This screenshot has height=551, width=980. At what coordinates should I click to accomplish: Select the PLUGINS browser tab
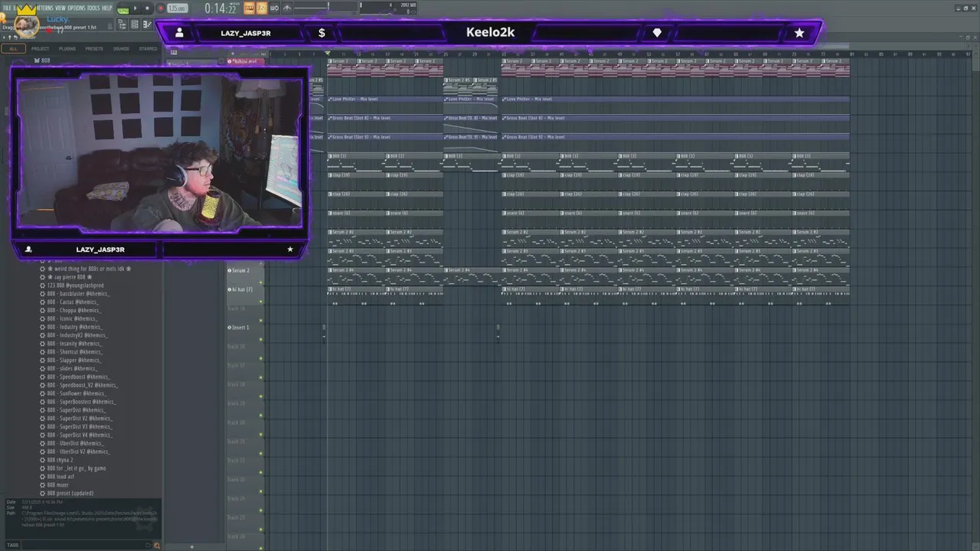coord(67,48)
